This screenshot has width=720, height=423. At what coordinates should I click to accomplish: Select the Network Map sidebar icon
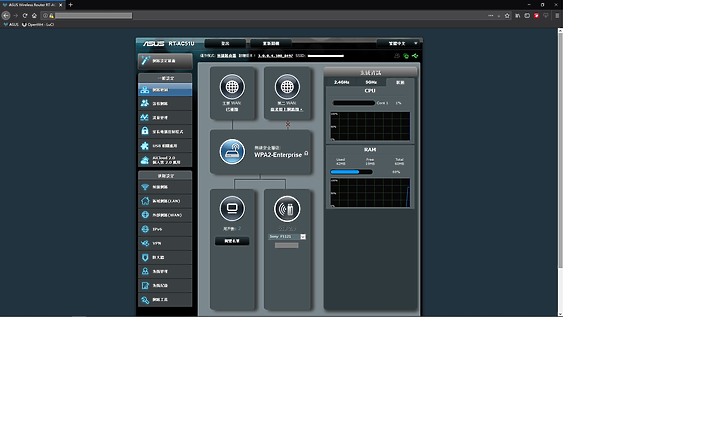coord(145,90)
